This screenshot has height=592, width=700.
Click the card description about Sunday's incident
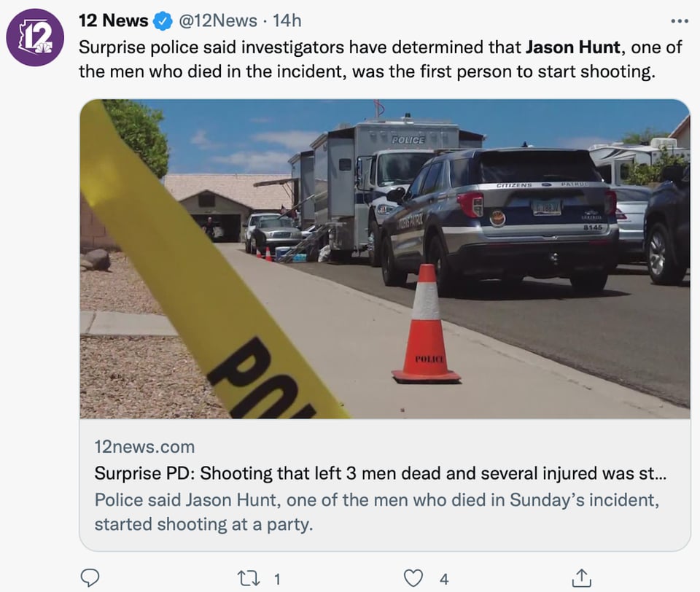[377, 512]
